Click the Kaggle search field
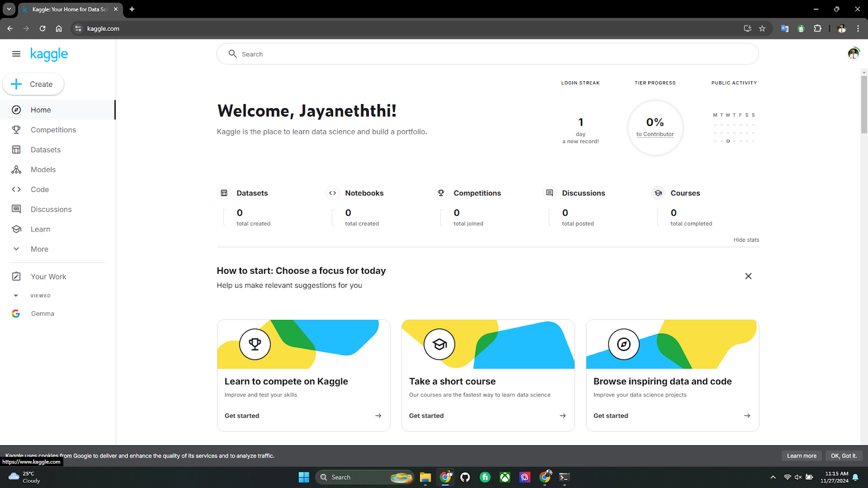This screenshot has width=868, height=488. [x=488, y=54]
